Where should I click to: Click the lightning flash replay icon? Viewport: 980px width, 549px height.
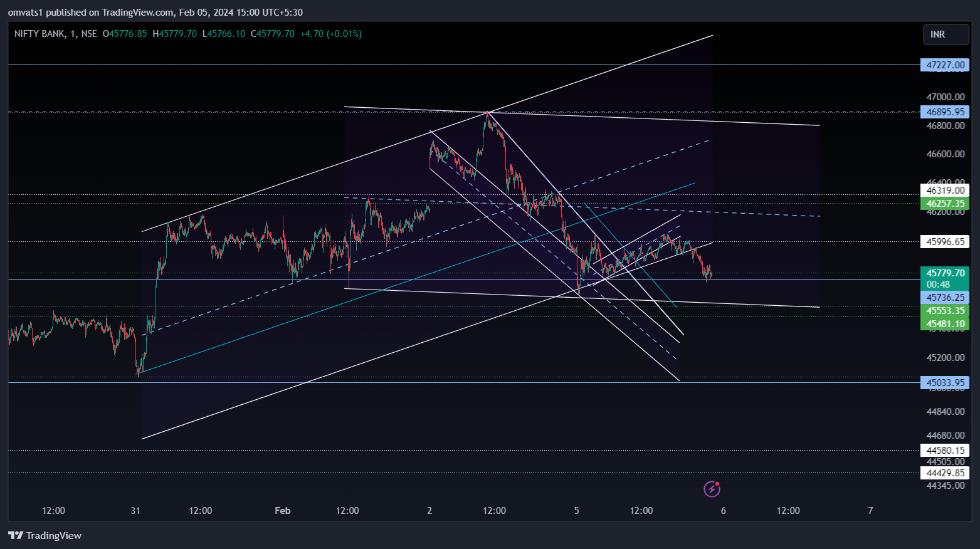point(712,489)
